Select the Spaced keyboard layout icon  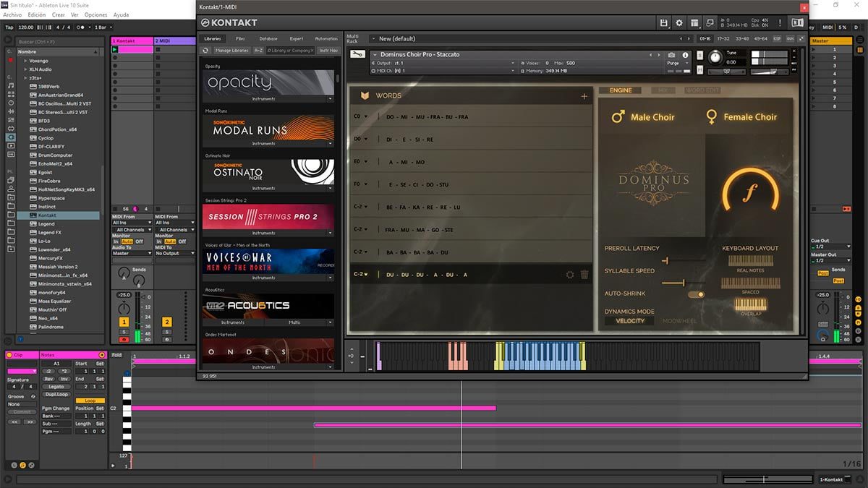point(750,283)
